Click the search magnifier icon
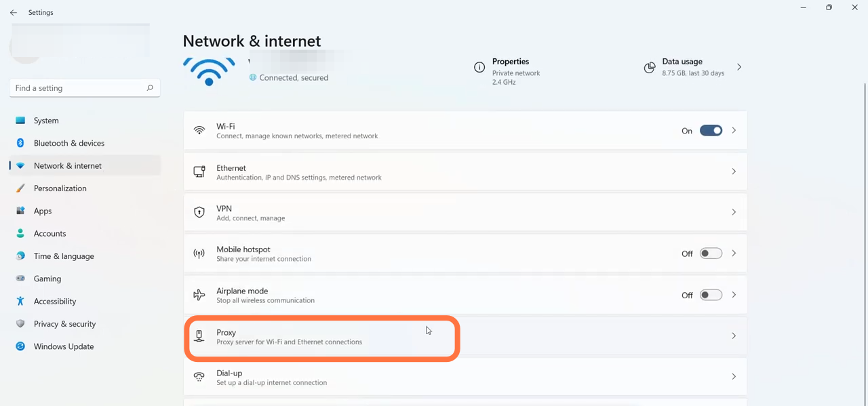 (150, 87)
